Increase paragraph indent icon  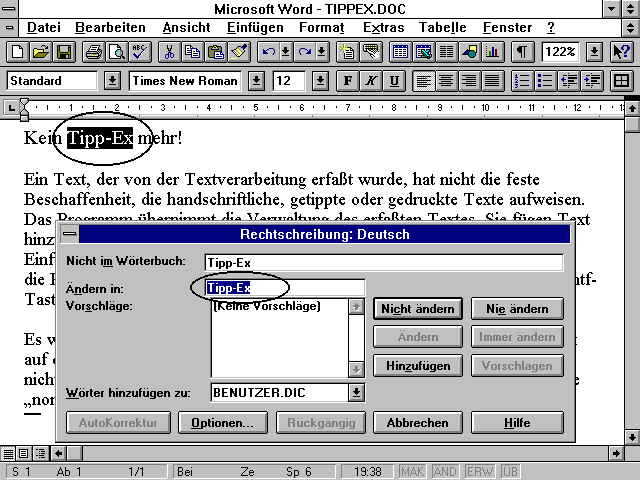click(592, 81)
